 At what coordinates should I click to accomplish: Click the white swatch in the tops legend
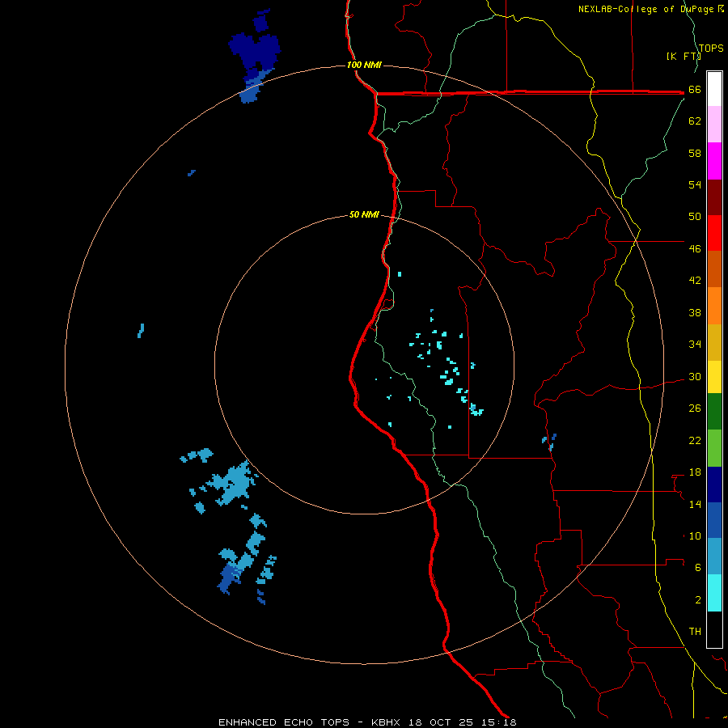[x=714, y=89]
